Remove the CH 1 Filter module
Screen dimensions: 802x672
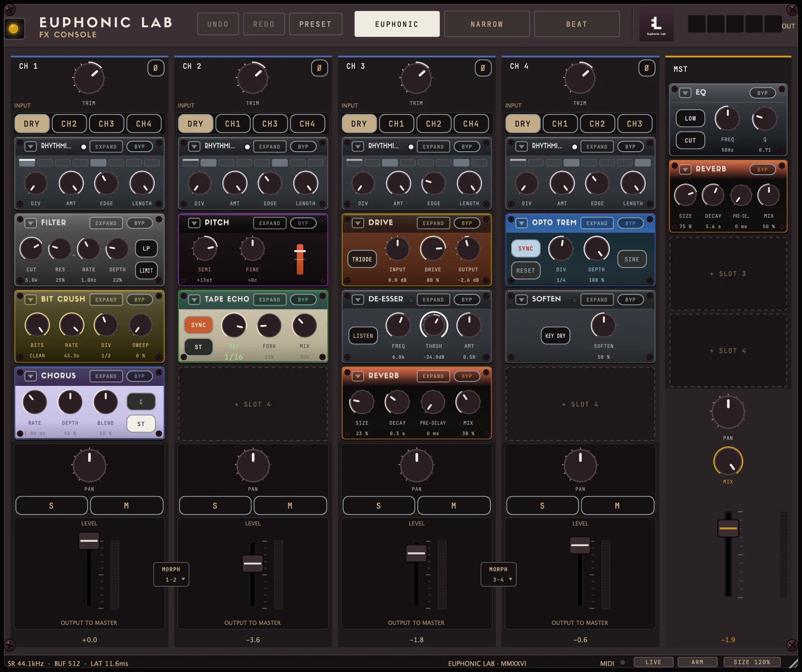click(x=159, y=219)
